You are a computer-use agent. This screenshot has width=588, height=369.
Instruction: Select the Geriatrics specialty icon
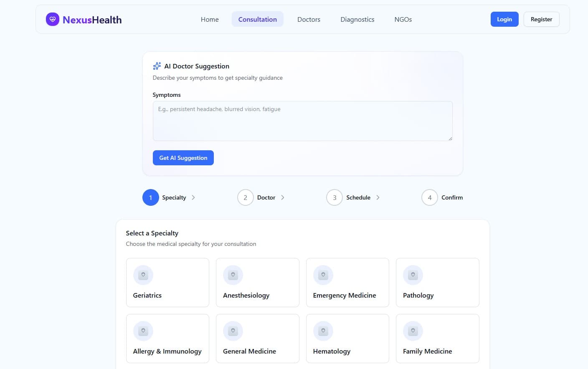[x=143, y=275]
